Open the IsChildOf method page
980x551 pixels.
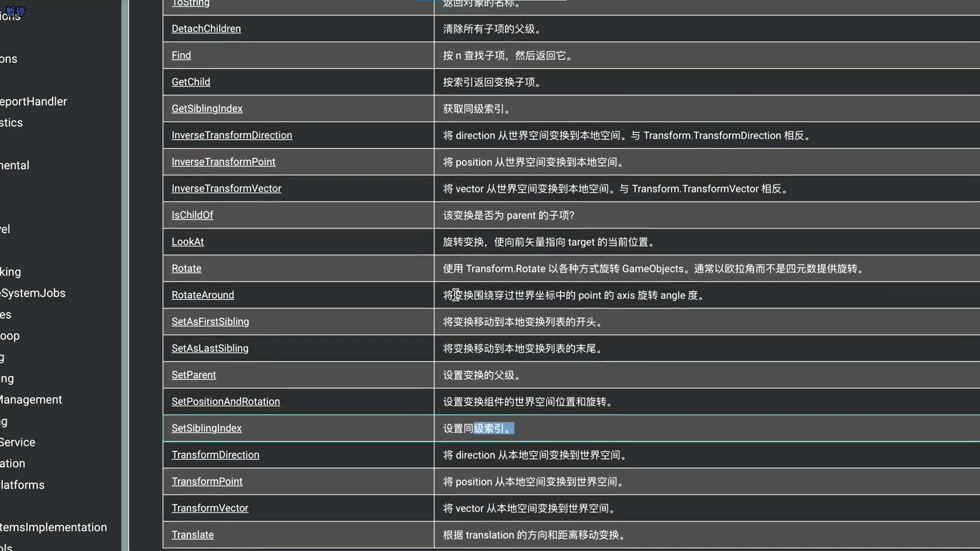192,215
